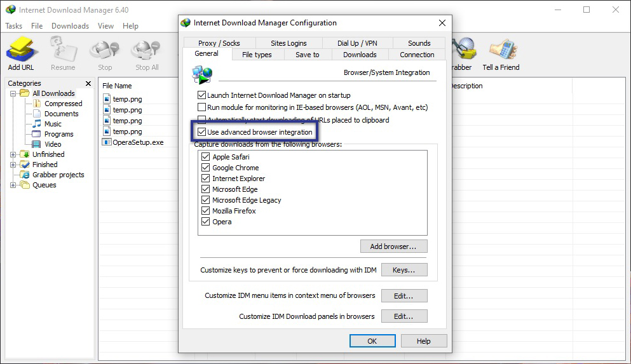The height and width of the screenshot is (364, 631).
Task: Select the Programs category icon
Action: [x=37, y=134]
